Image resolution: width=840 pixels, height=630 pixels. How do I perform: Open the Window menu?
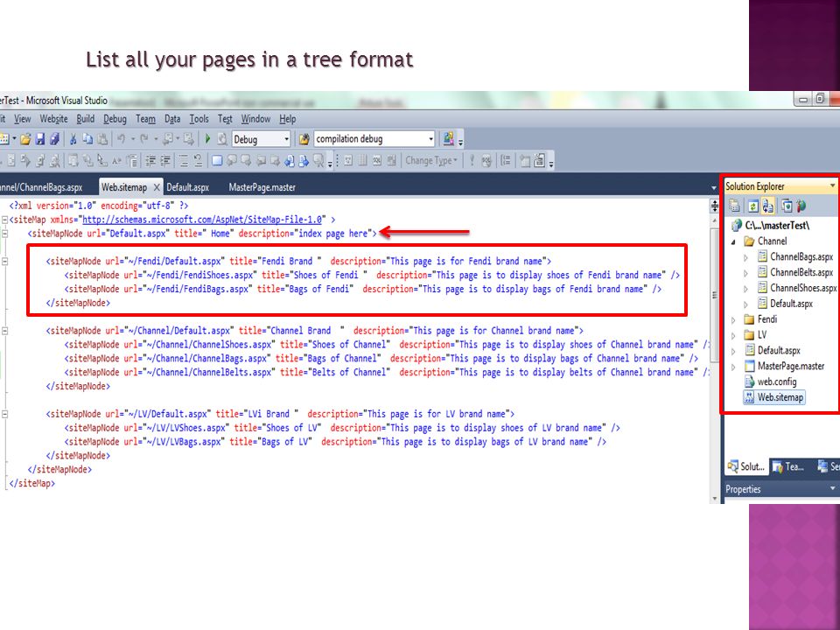pos(255,119)
